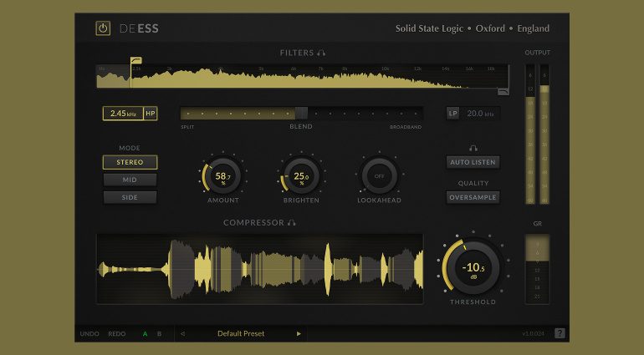The width and height of the screenshot is (644, 355).
Task: Toggle the DeEss plugin power button
Action: click(103, 28)
